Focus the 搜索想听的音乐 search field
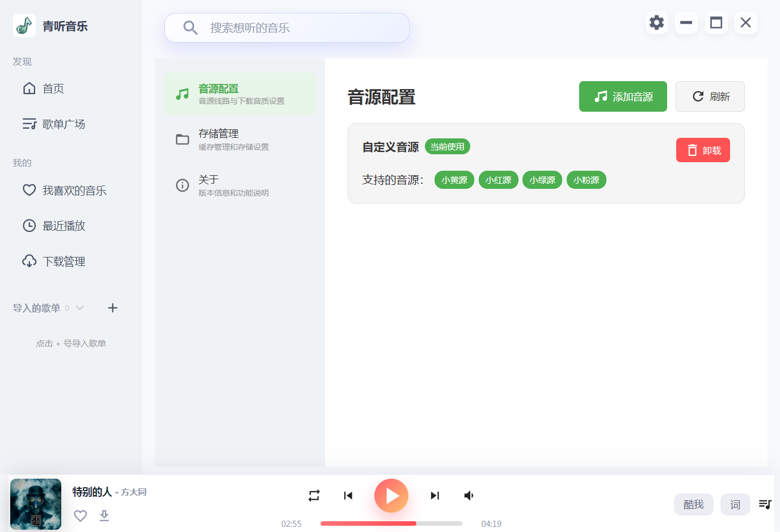 click(x=287, y=28)
